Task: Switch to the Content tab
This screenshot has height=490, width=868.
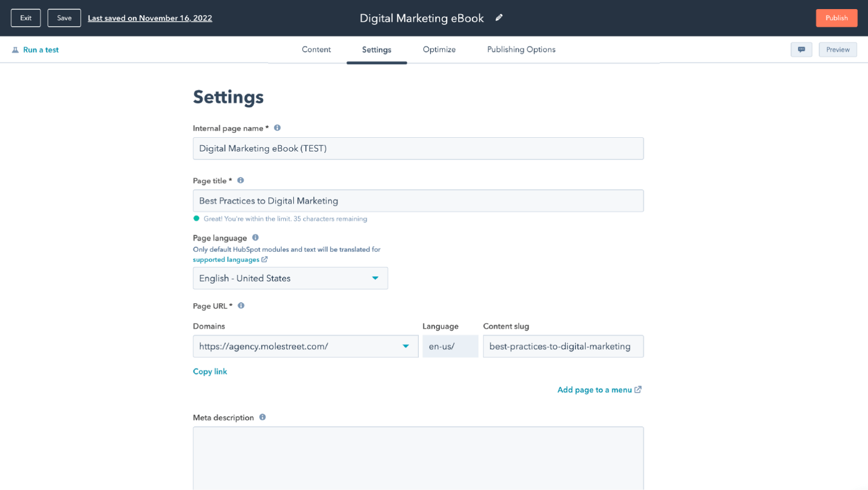Action: coord(316,49)
